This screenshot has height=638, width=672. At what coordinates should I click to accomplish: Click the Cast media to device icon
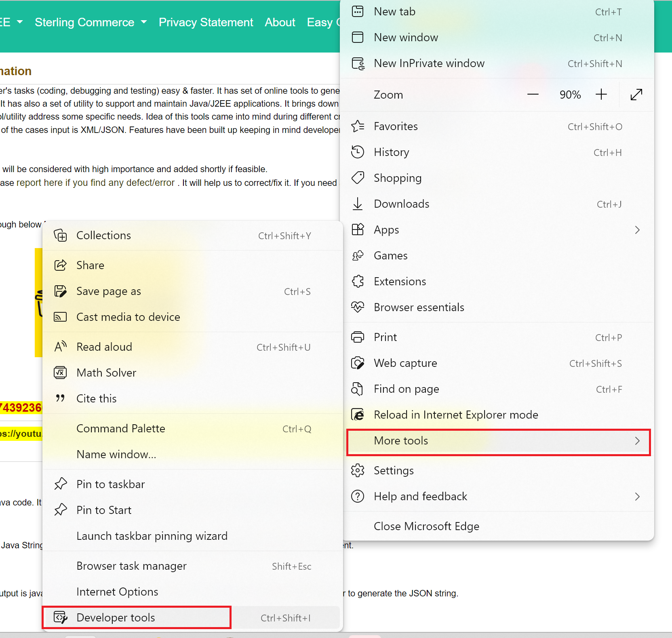point(60,317)
